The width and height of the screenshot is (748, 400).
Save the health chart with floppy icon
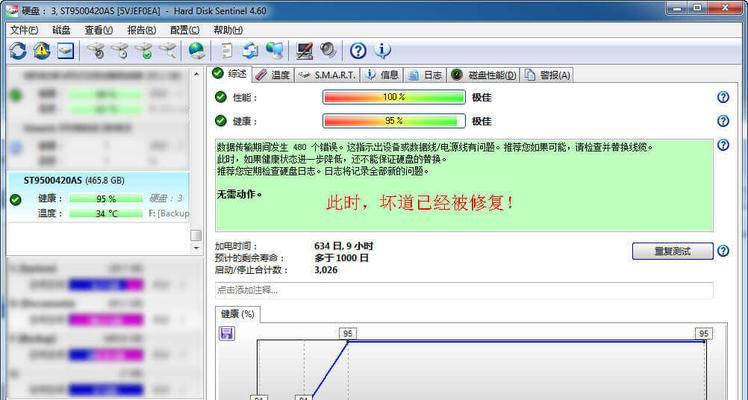[227, 333]
